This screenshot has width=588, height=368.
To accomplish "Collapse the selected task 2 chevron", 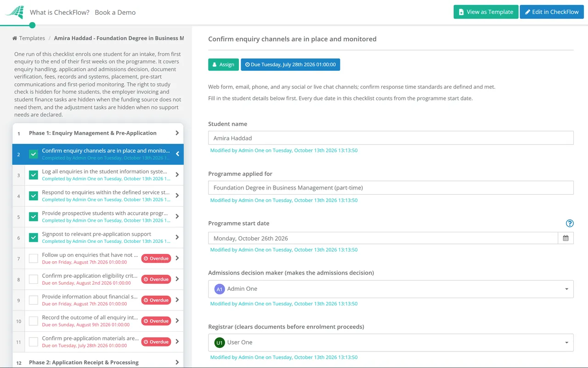I will 177,154.
